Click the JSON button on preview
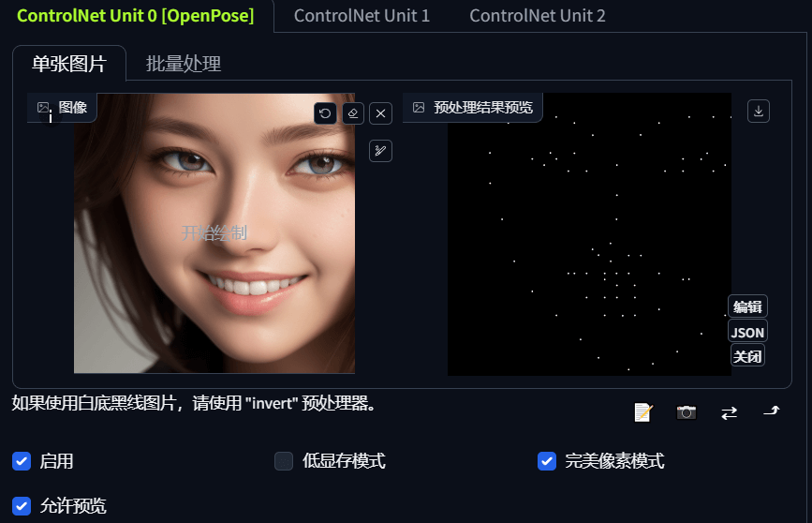812x523 pixels. [747, 332]
